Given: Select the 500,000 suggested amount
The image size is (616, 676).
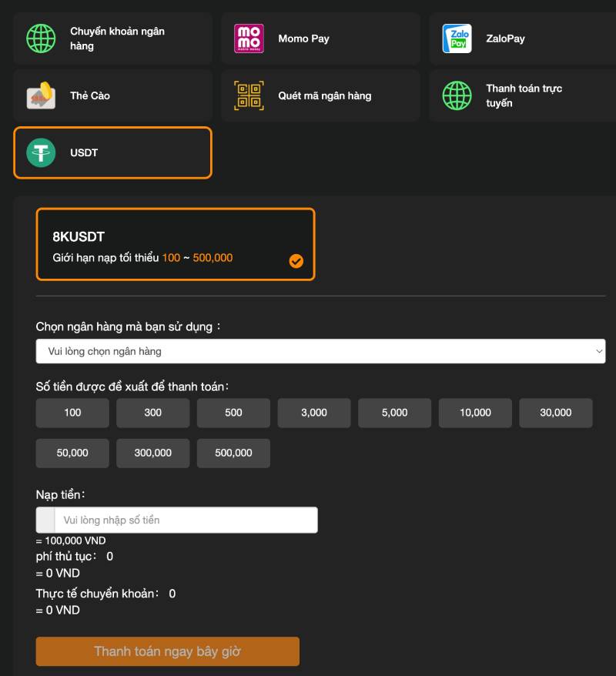Looking at the screenshot, I should pyautogui.click(x=233, y=453).
